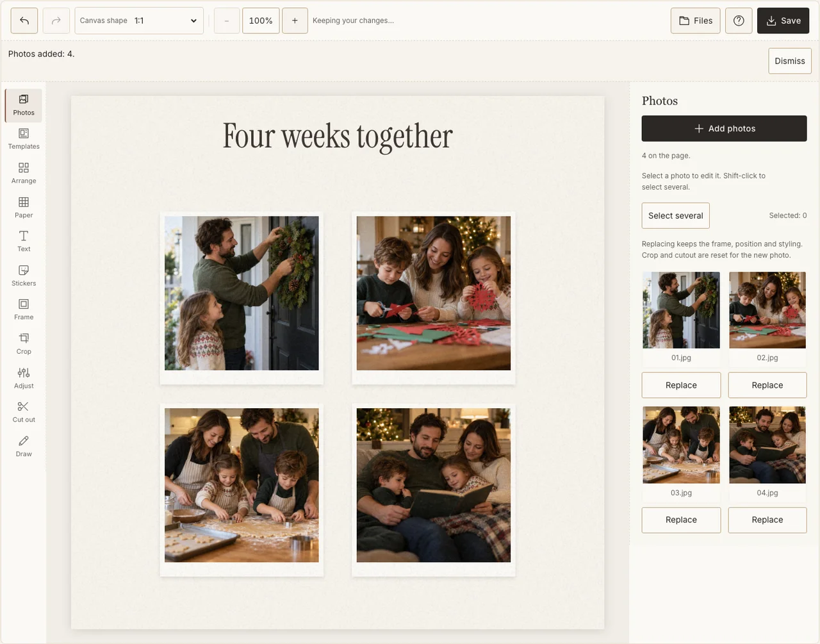Open the Files button

(696, 21)
